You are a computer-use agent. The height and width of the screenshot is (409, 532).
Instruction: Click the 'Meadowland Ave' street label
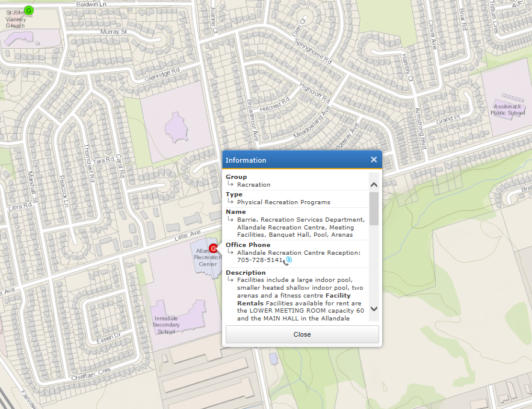coord(312,122)
